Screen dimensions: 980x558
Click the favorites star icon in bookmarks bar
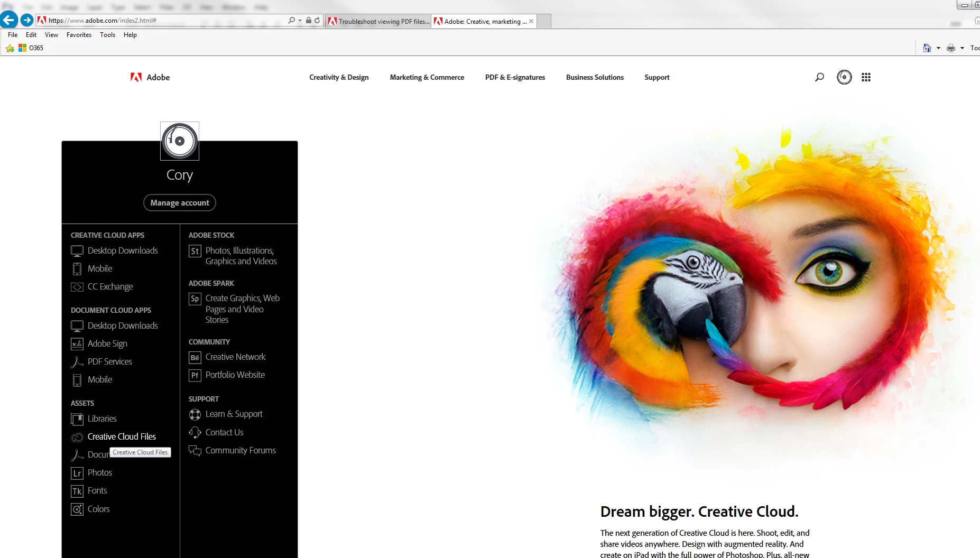(10, 48)
